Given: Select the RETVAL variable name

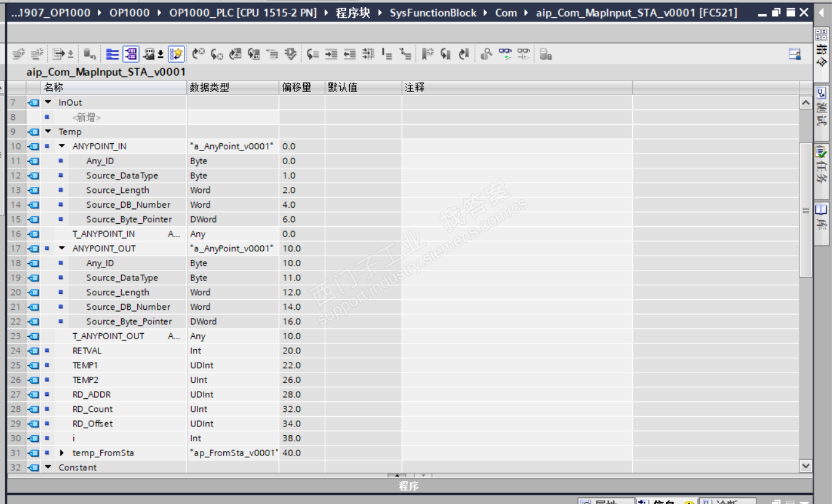Looking at the screenshot, I should point(87,351).
